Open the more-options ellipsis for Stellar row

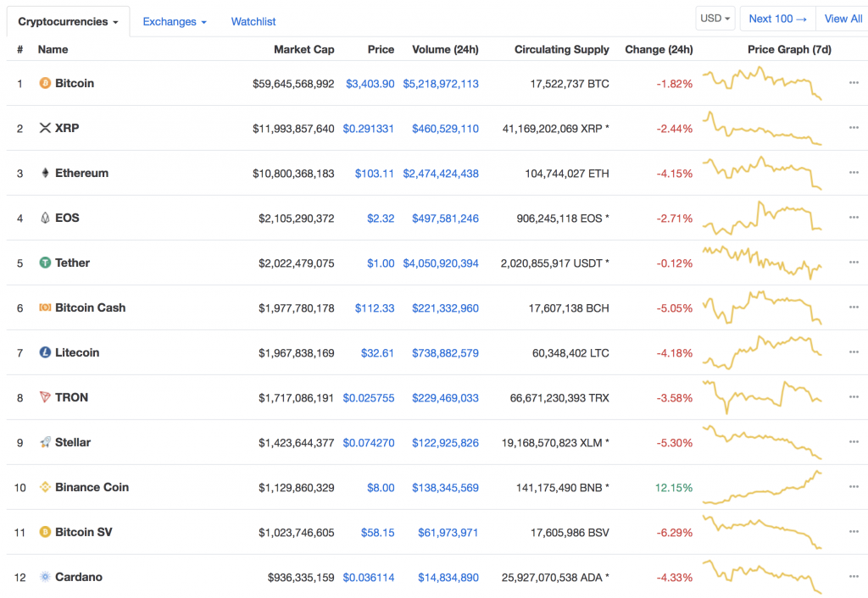point(854,441)
